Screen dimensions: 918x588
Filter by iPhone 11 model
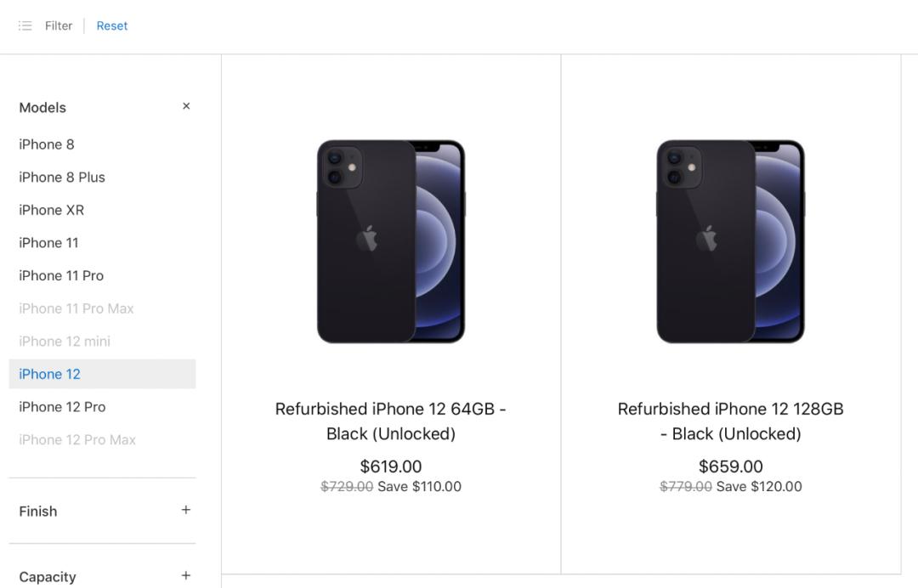(48, 243)
